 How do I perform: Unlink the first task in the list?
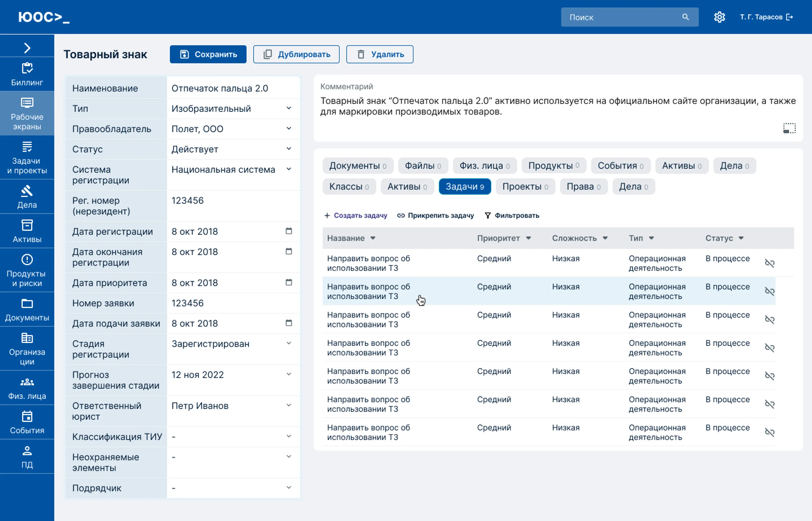pyautogui.click(x=769, y=263)
